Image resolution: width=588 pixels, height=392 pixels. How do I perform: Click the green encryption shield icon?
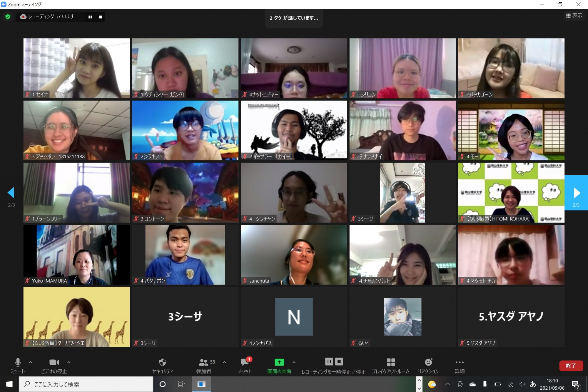pos(8,17)
